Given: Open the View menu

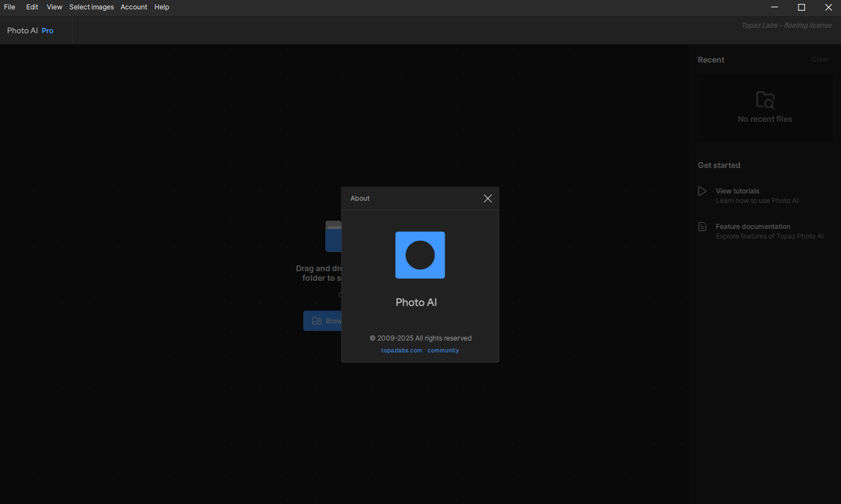Looking at the screenshot, I should pos(55,7).
